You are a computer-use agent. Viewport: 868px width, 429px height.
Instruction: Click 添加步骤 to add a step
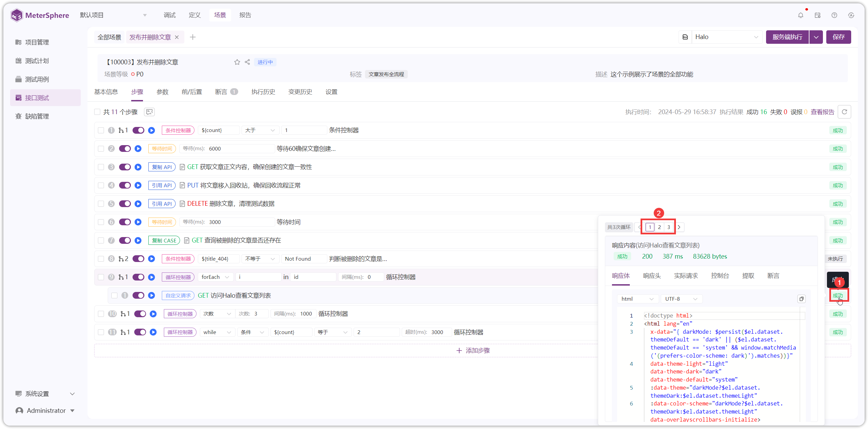click(x=473, y=351)
